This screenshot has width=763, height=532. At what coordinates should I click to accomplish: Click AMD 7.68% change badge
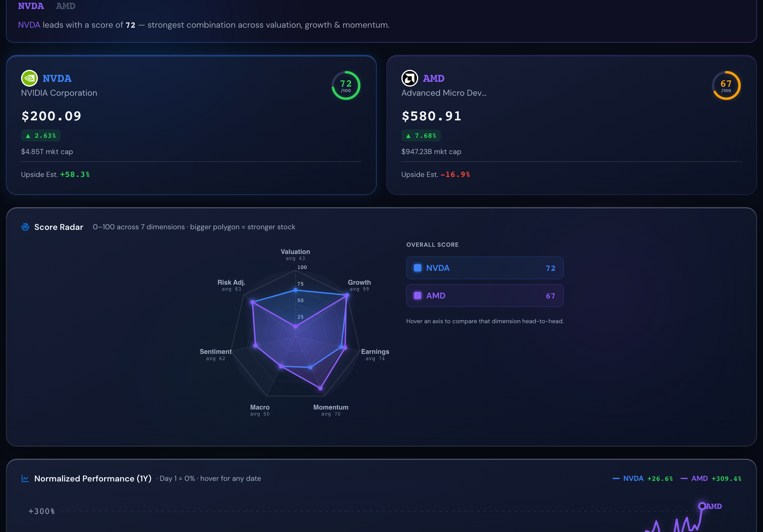point(421,136)
